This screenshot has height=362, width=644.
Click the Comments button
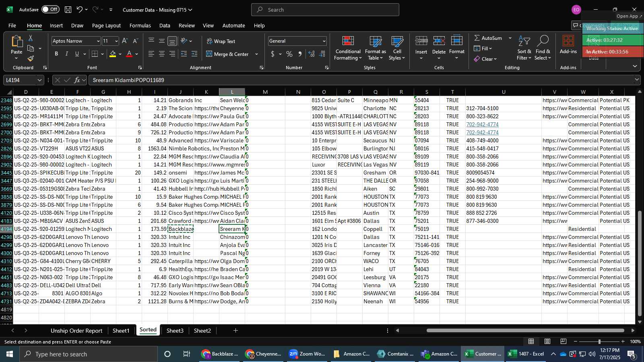pyautogui.click(x=589, y=25)
